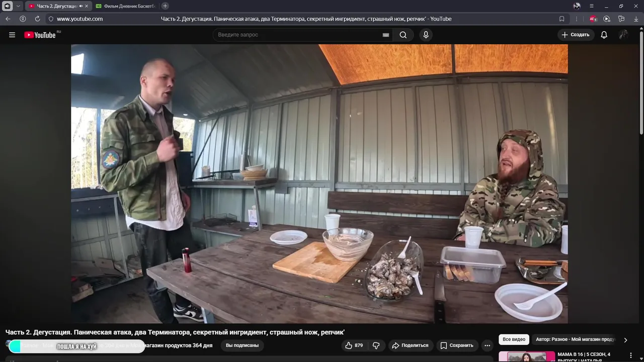Like the video with 879 likes
Viewport: 644px width, 362px height.
pos(354,345)
